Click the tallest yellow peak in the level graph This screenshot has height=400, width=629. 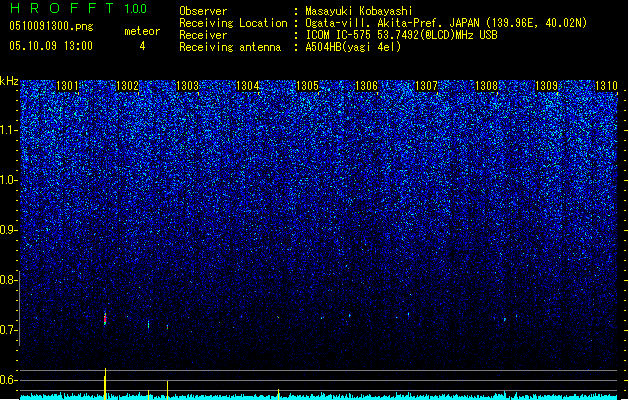tap(105, 384)
